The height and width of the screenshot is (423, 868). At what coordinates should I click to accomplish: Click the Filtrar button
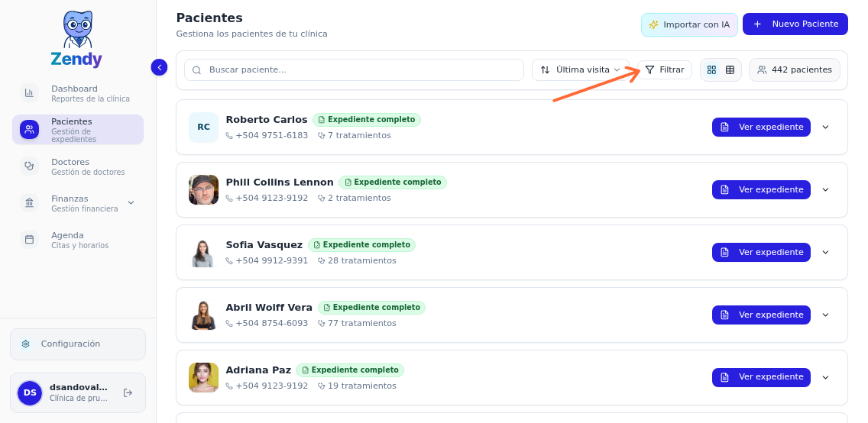(664, 70)
